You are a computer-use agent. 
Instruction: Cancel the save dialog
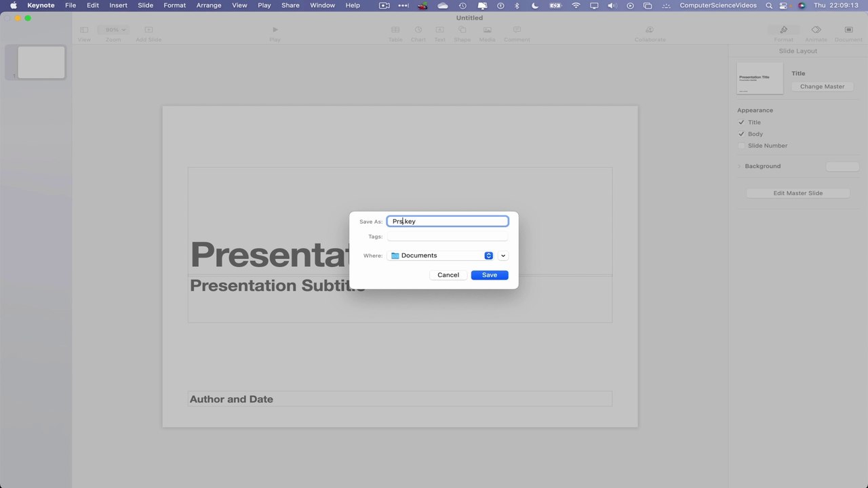(448, 274)
